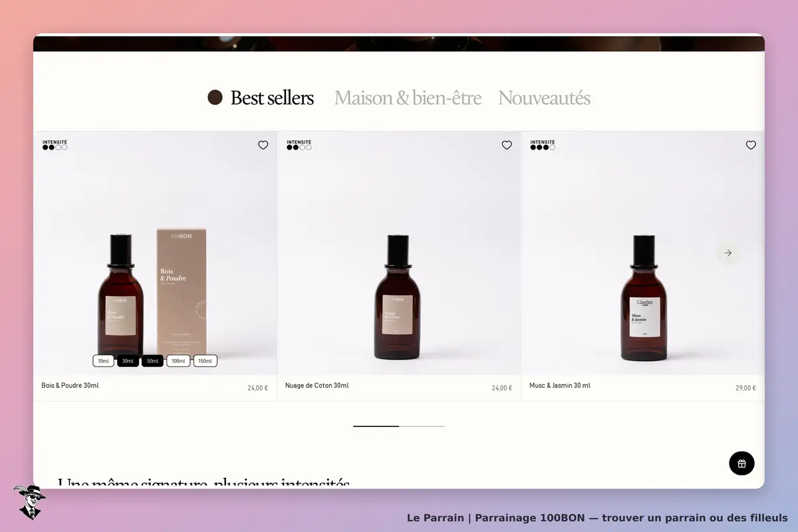
Task: Select the 10ml size option
Action: [x=104, y=361]
